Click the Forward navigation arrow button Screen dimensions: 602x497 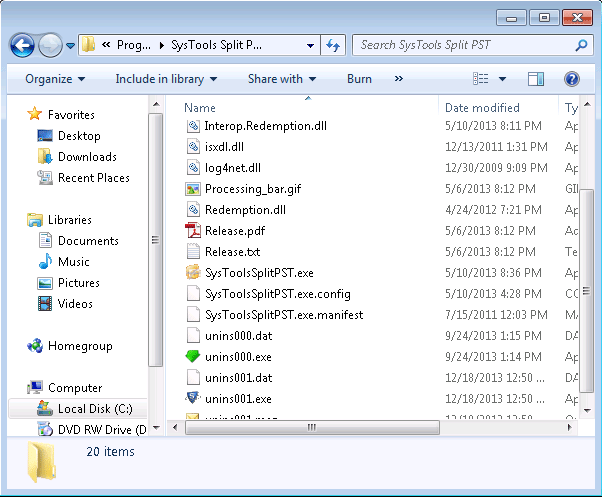pos(50,45)
